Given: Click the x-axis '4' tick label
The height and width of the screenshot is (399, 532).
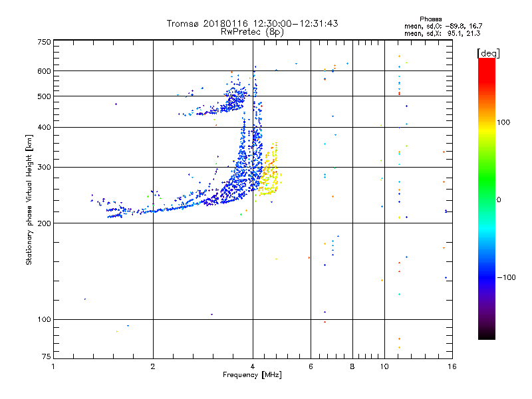Looking at the screenshot, I should 253,366.
